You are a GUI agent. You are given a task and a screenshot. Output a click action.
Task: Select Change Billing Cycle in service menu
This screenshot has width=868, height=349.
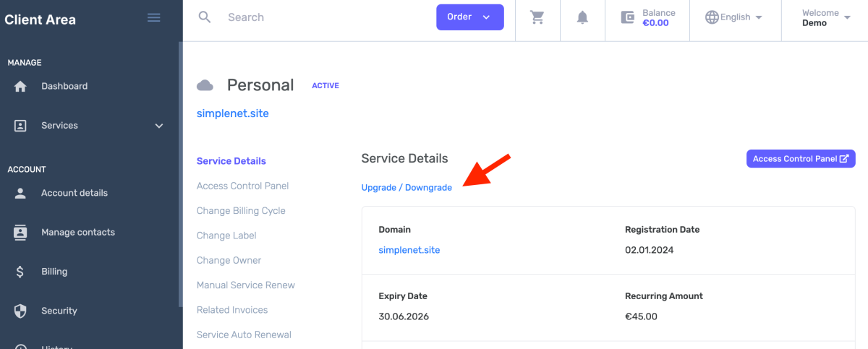click(241, 211)
